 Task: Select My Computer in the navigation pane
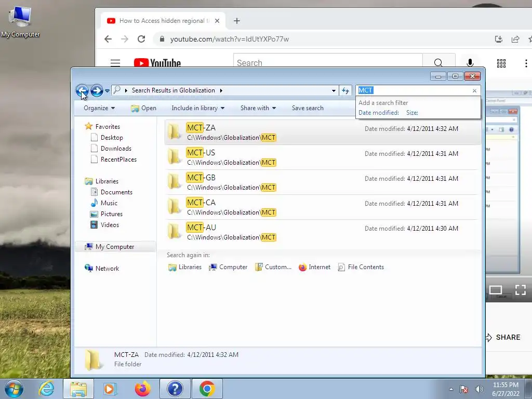(115, 247)
